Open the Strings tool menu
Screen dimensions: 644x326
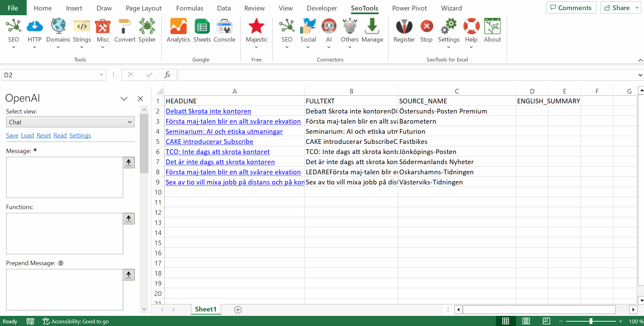click(x=82, y=33)
